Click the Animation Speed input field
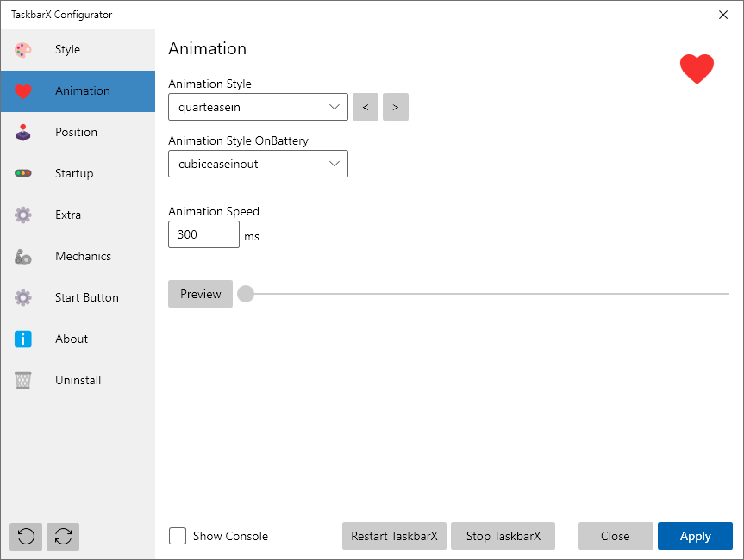Screen dimensions: 744x560 tap(203, 234)
